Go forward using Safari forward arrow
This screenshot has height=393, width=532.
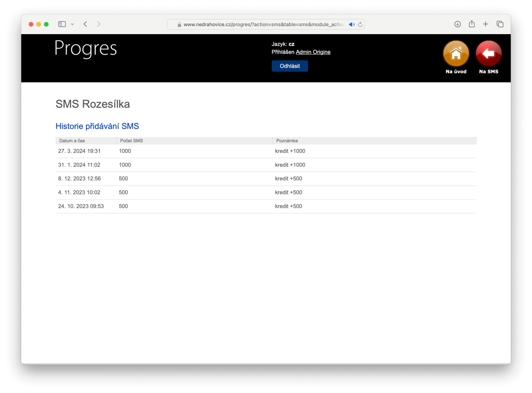pyautogui.click(x=98, y=24)
